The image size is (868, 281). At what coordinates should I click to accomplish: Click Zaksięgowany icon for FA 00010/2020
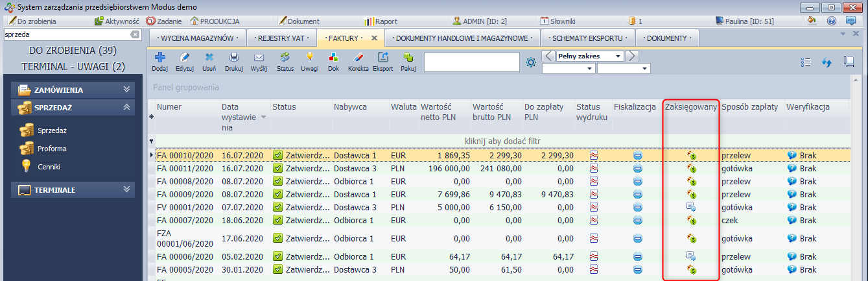[692, 156]
